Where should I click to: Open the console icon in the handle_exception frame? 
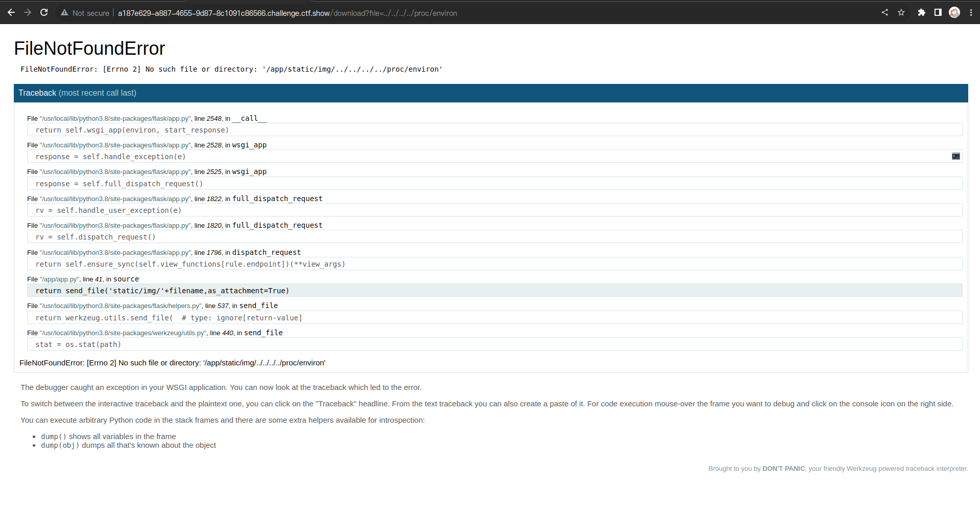955,156
